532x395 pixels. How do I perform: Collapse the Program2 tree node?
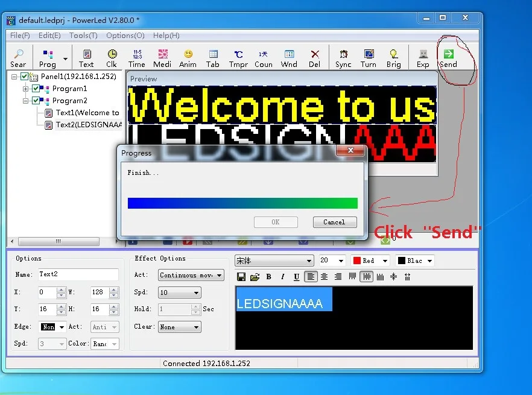point(25,101)
